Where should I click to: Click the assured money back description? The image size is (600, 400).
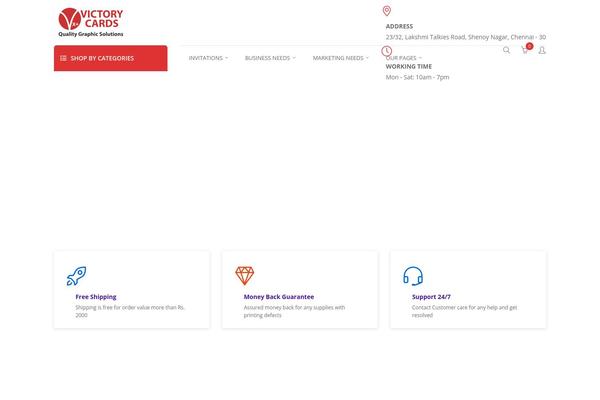click(x=294, y=311)
